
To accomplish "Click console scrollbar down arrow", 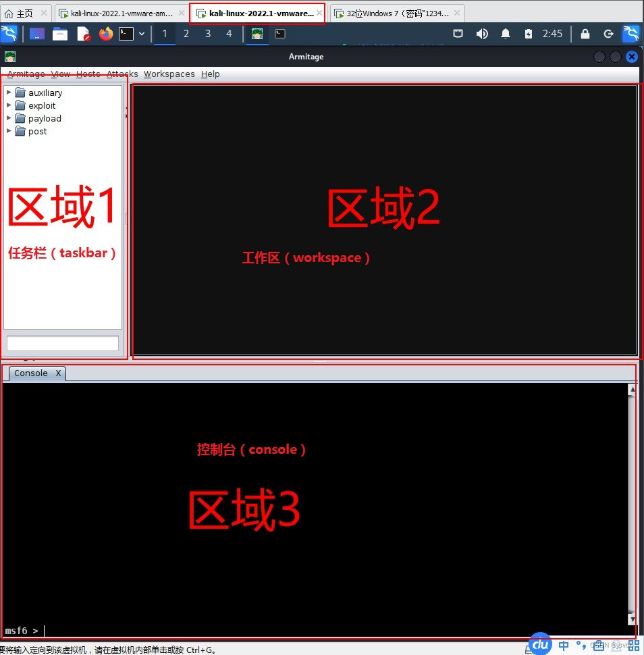I will tap(633, 619).
